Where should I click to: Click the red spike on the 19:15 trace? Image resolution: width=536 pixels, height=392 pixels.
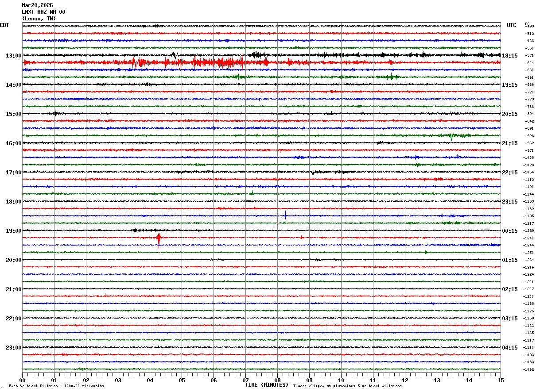pyautogui.click(x=159, y=239)
